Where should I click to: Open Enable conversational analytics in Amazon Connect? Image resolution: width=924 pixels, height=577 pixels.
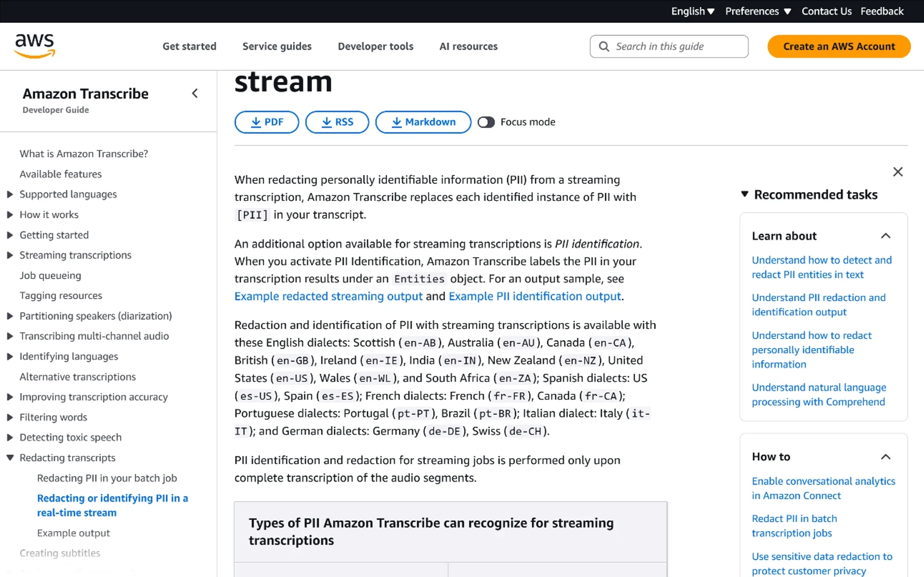click(x=823, y=488)
